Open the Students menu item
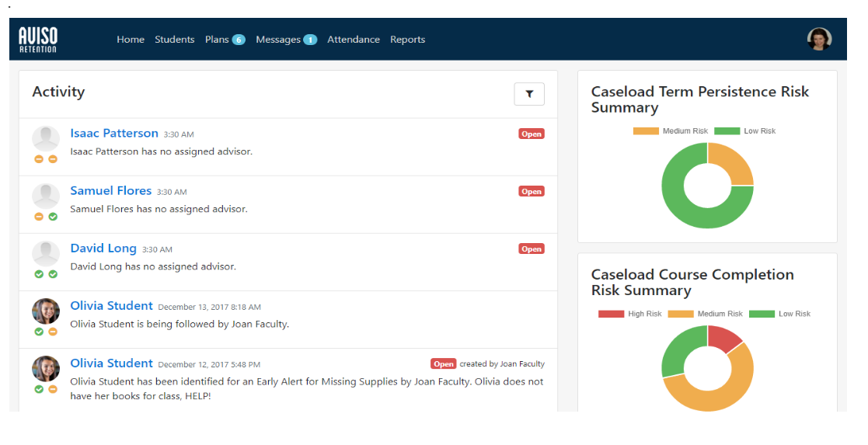The image size is (868, 445). (x=174, y=40)
